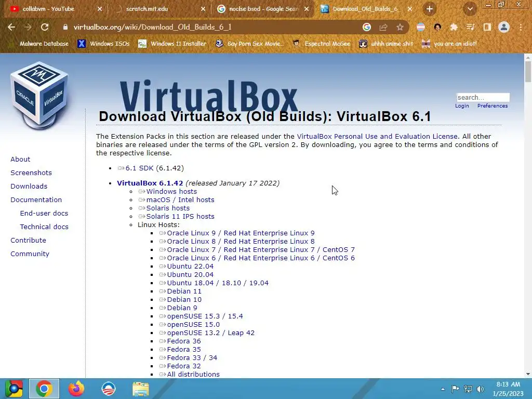This screenshot has width=532, height=399.
Task: Open the Contribute sidebar link
Action: [28, 240]
